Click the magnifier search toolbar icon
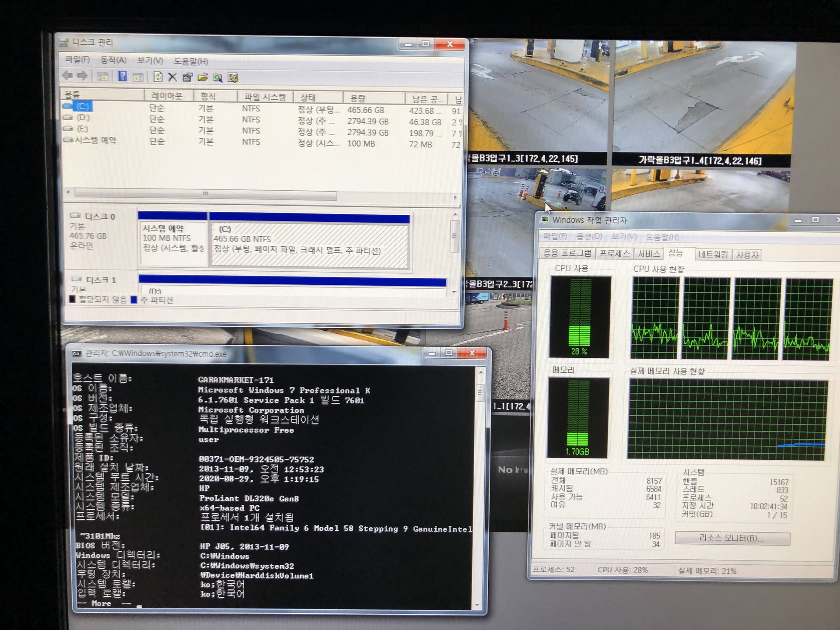Screen dimensions: 840x630 (x=217, y=78)
